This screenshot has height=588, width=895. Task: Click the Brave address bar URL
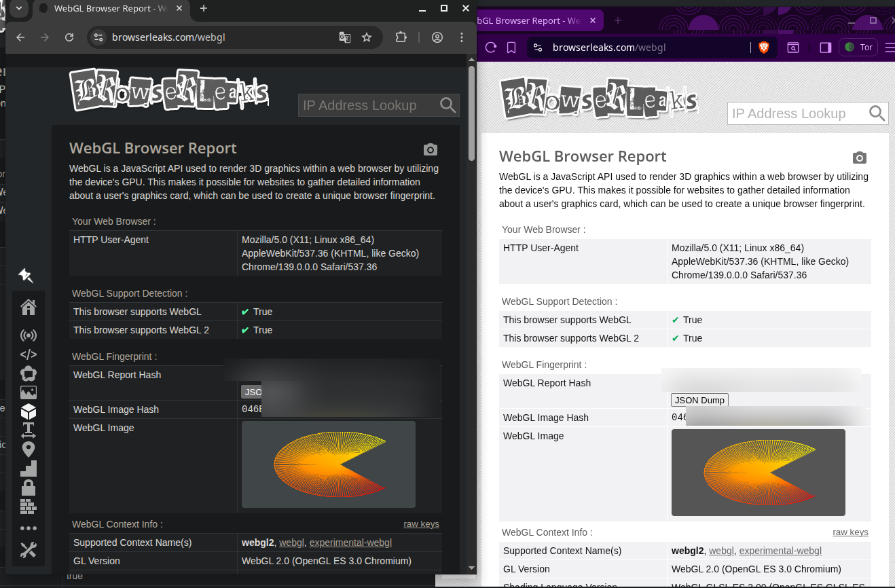(609, 48)
